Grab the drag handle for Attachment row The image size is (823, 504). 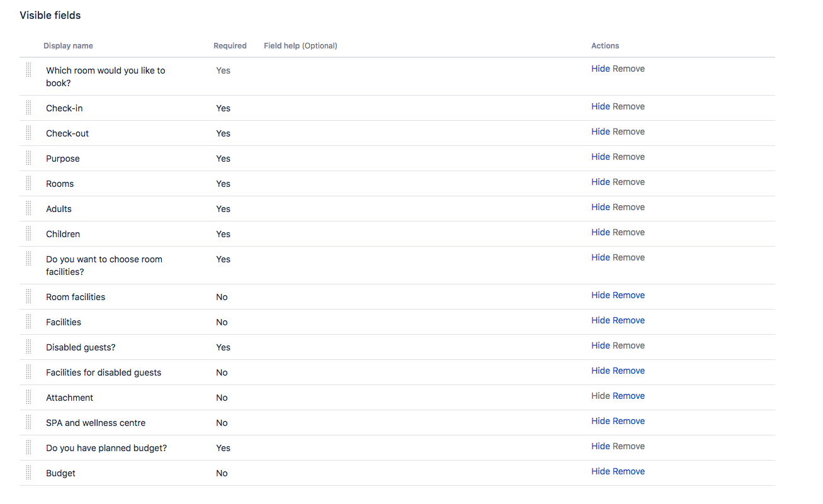tap(28, 396)
